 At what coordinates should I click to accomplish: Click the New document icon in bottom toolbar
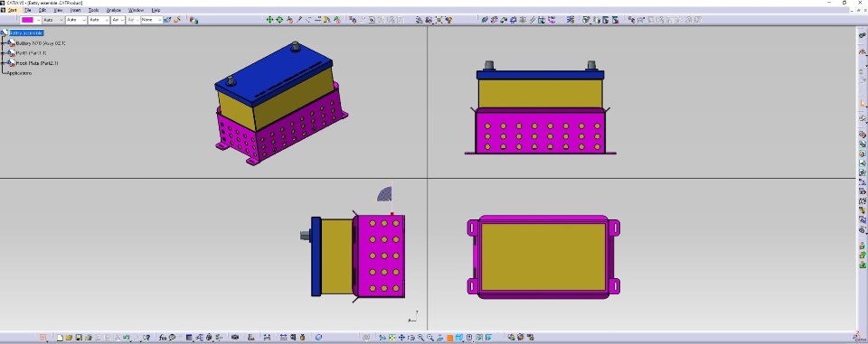(60, 338)
